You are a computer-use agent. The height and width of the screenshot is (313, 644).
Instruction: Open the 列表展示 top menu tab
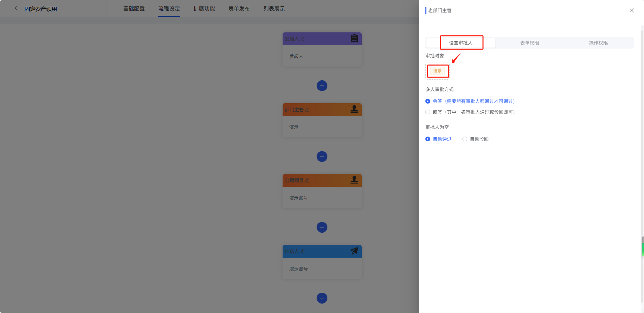[x=274, y=9]
